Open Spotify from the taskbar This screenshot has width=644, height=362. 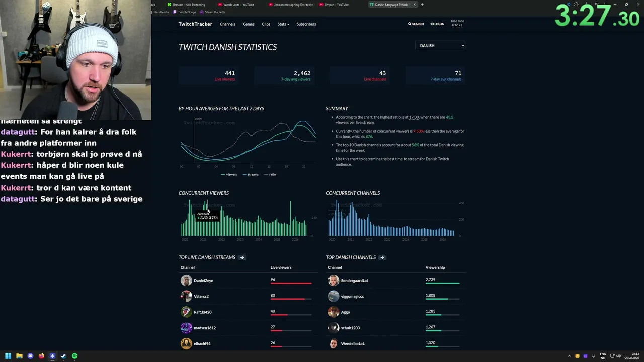(x=74, y=356)
